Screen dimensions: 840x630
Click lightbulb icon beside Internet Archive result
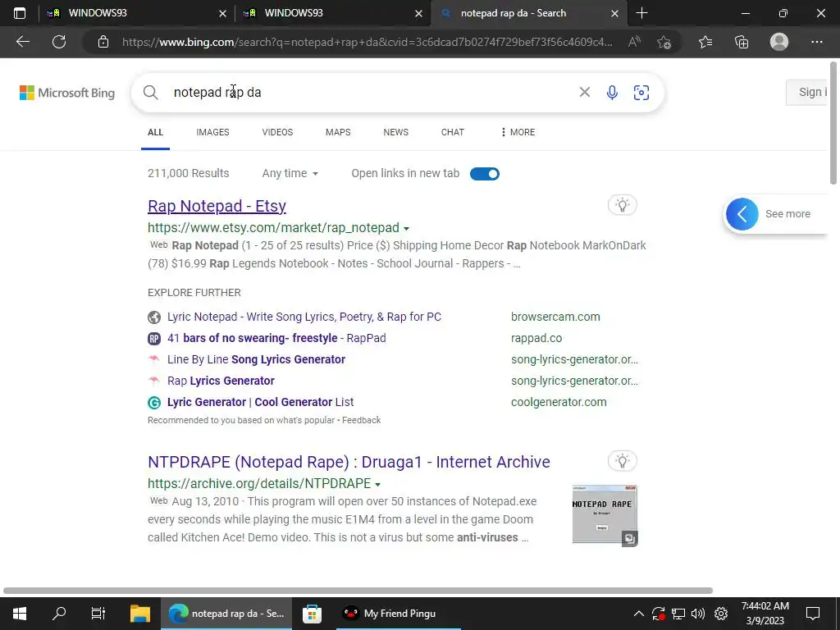(x=622, y=461)
